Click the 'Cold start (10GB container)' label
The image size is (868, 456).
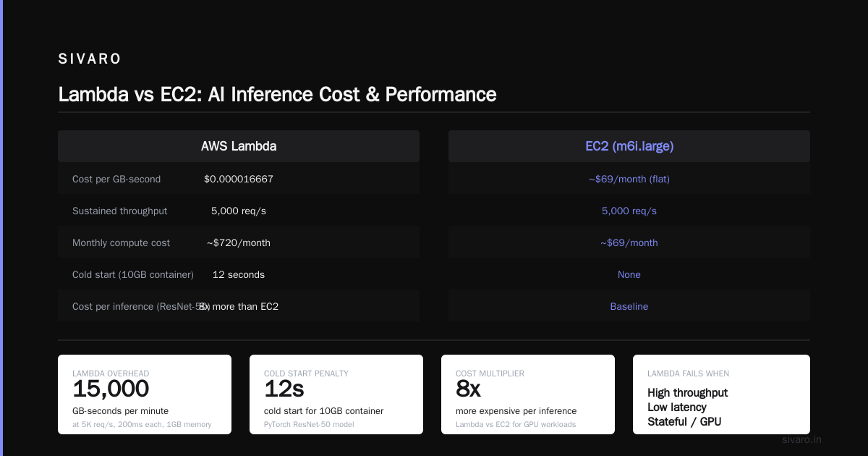(x=133, y=274)
